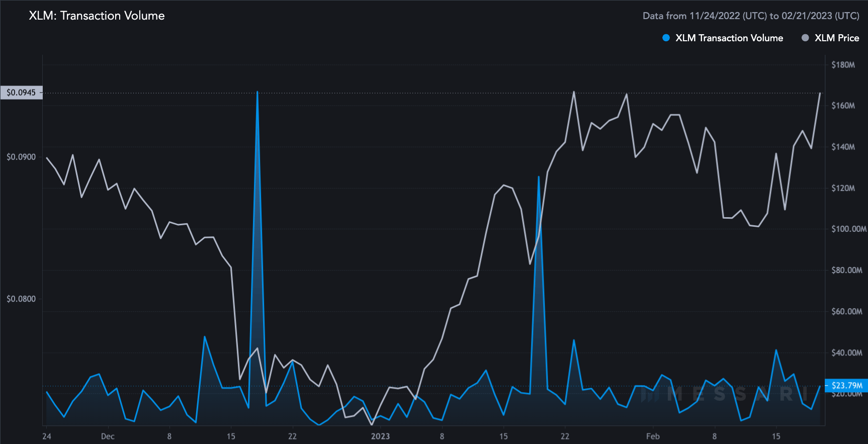The image size is (868, 444).
Task: Click the peak of the second-tallest blue volume spike
Action: 539,177
